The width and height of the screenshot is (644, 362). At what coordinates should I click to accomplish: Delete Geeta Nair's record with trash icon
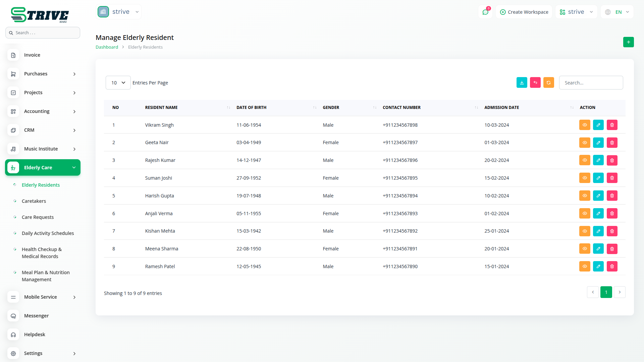pyautogui.click(x=612, y=143)
